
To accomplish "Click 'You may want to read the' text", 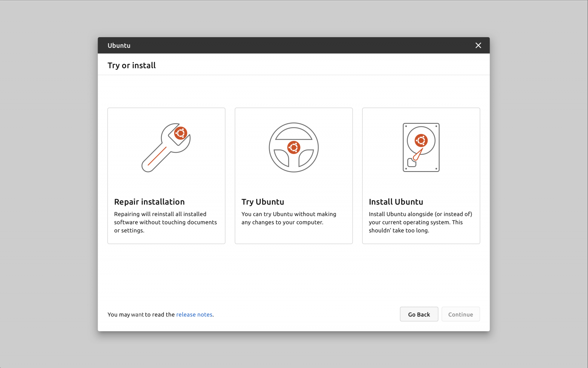I will (x=141, y=314).
